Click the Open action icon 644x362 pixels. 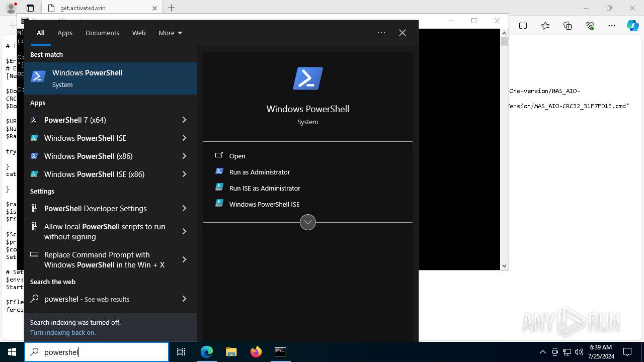pyautogui.click(x=219, y=156)
